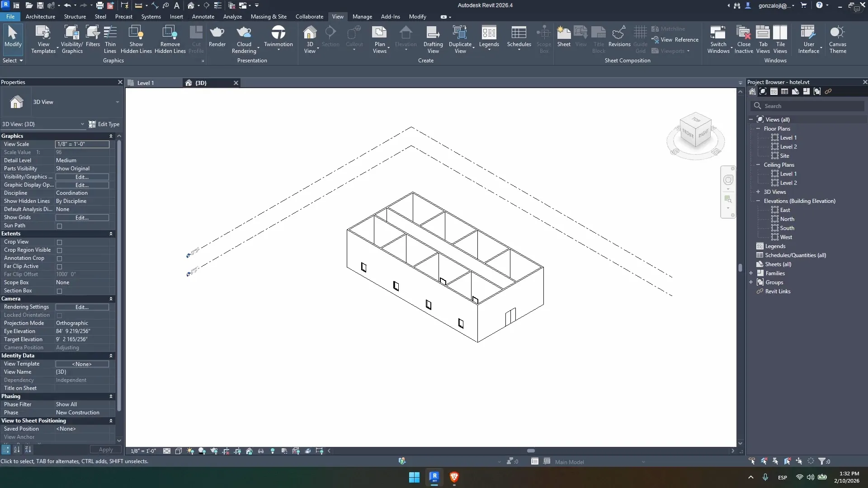Create a Drafting View
Screen dimensions: 868x488
pyautogui.click(x=433, y=40)
